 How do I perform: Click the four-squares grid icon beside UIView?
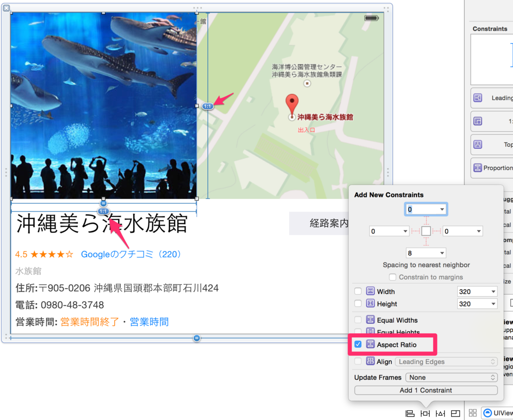pyautogui.click(x=473, y=413)
